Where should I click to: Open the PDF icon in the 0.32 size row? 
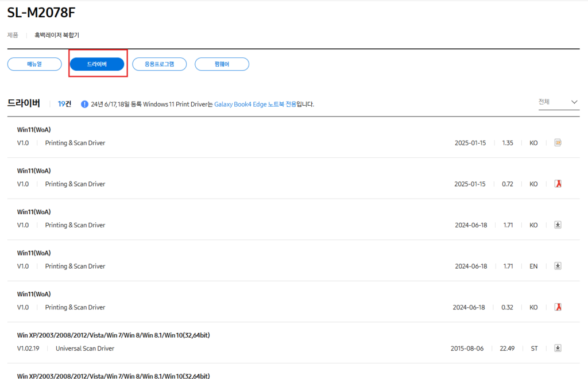558,307
